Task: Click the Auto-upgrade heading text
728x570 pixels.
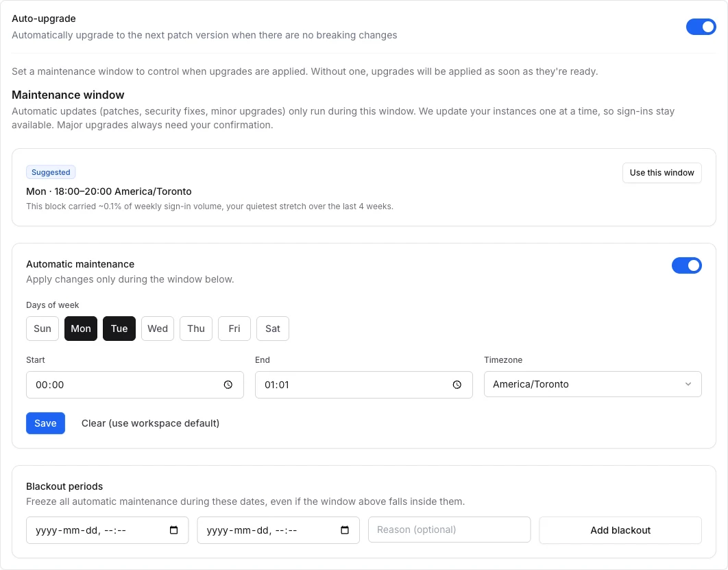Action: (44, 19)
